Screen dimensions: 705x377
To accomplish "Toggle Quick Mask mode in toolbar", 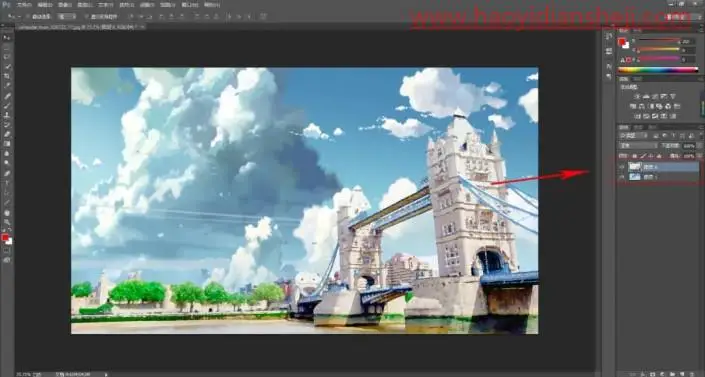I will (7, 251).
